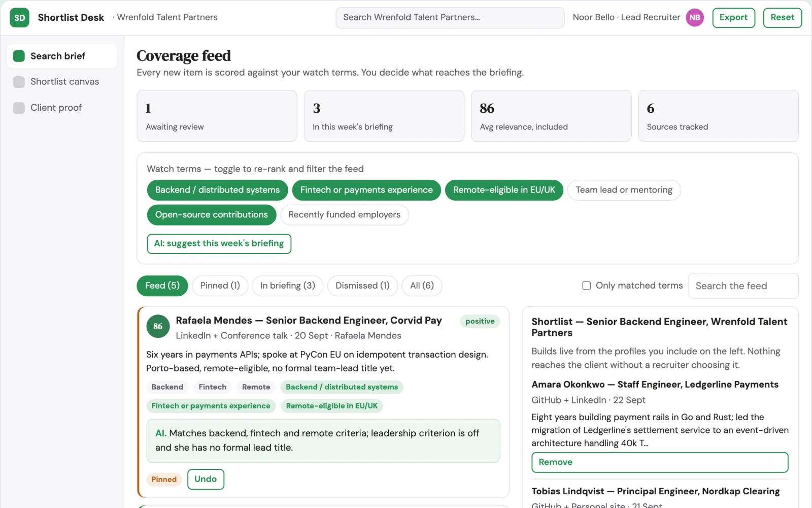Click the Awaiting review stat card
The image size is (812, 508).
click(x=217, y=116)
